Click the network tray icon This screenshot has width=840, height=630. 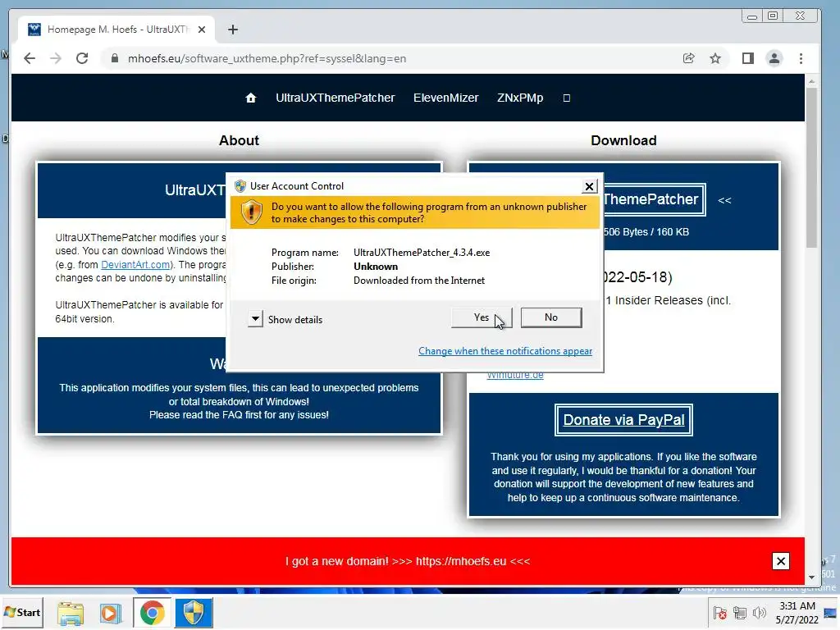pyautogui.click(x=740, y=613)
